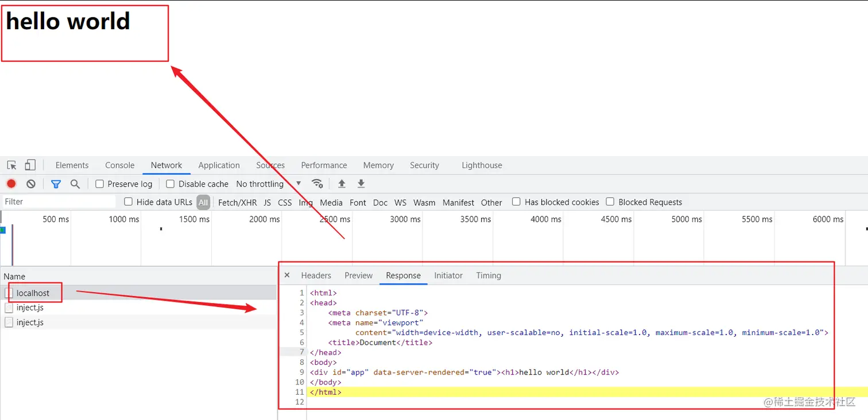
Task: Focus the Filter text field
Action: 59,202
